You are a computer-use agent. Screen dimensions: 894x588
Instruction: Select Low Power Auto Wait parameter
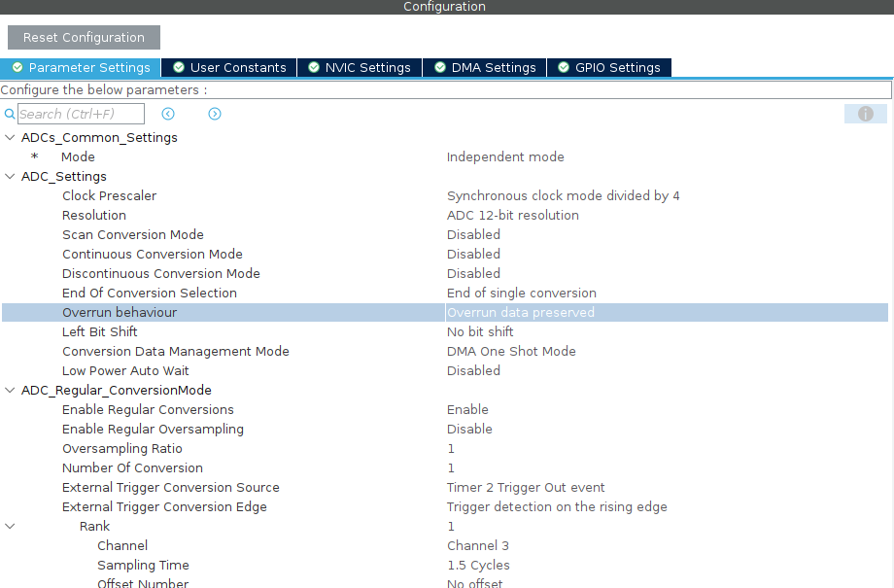click(x=125, y=370)
